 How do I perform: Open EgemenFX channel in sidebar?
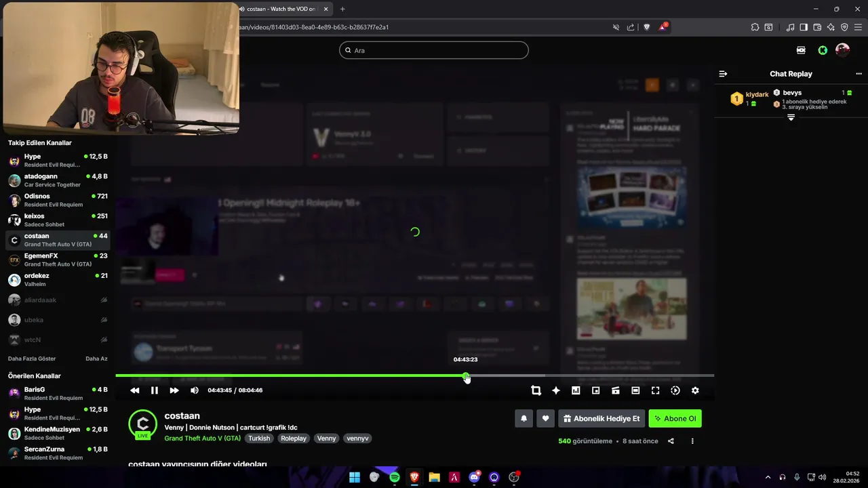(58, 260)
